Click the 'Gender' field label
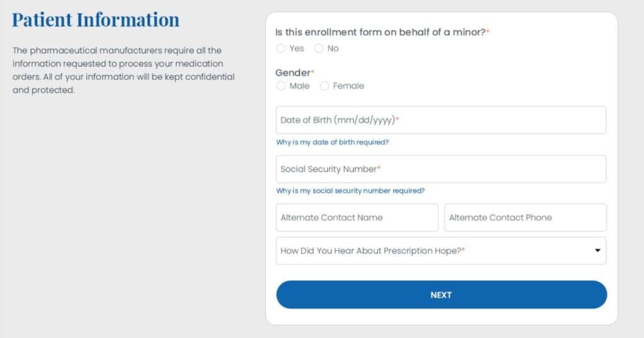Viewport: 644px width, 338px height. click(293, 73)
